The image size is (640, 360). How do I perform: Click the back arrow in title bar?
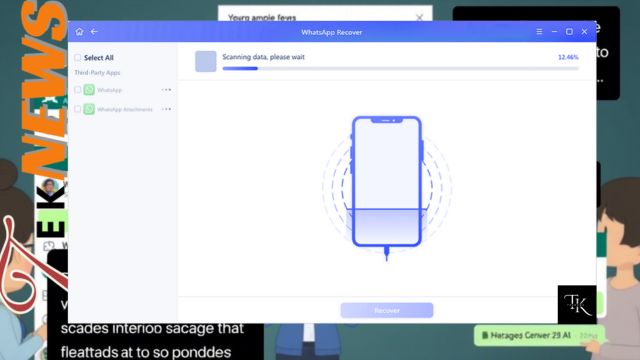tap(94, 31)
